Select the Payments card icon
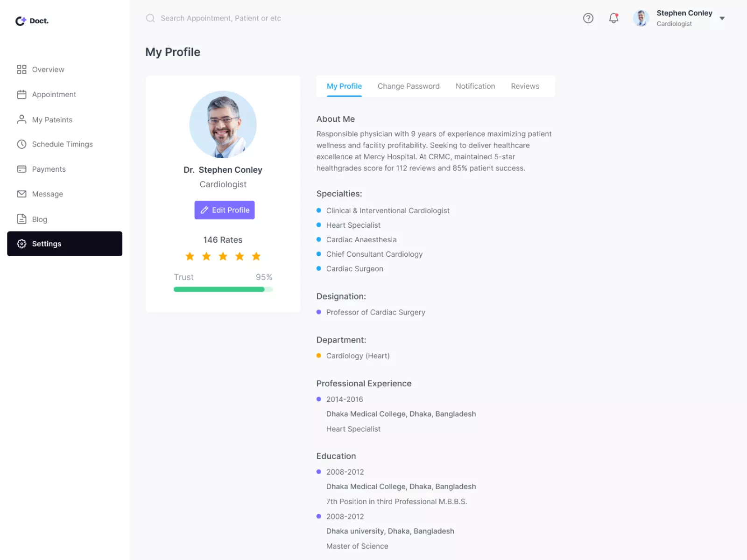Viewport: 747px width, 560px height. coord(21,169)
